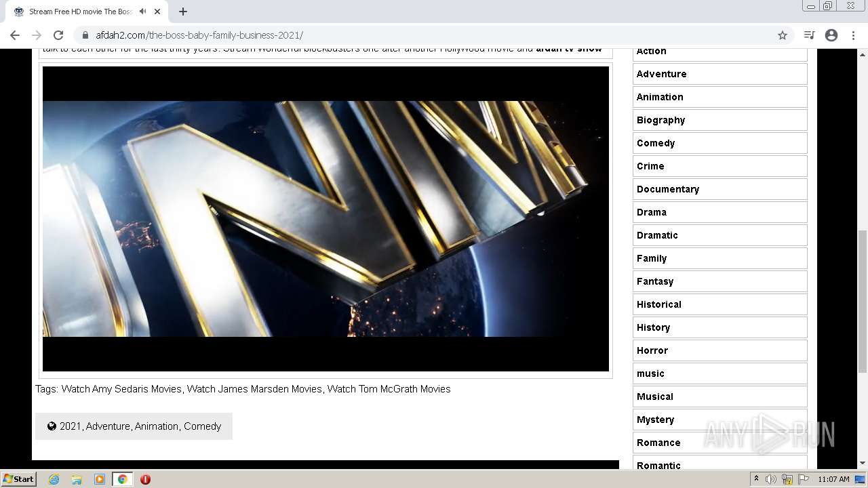
Task: Open Comedy link in the post categories
Action: point(203,426)
